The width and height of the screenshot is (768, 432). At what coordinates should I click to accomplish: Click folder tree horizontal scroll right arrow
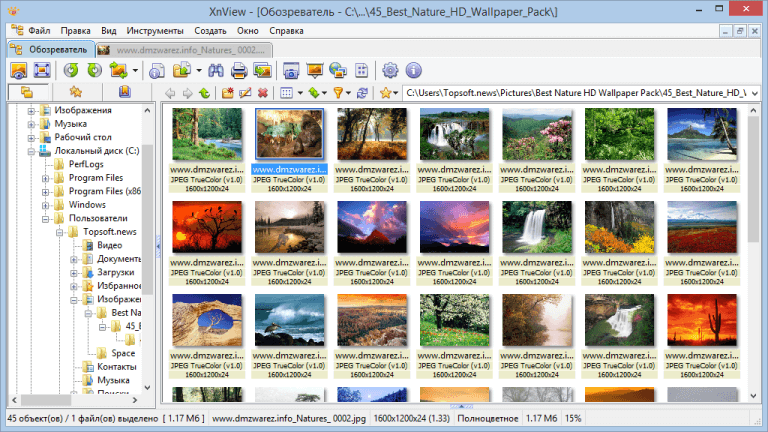pyautogui.click(x=135, y=400)
